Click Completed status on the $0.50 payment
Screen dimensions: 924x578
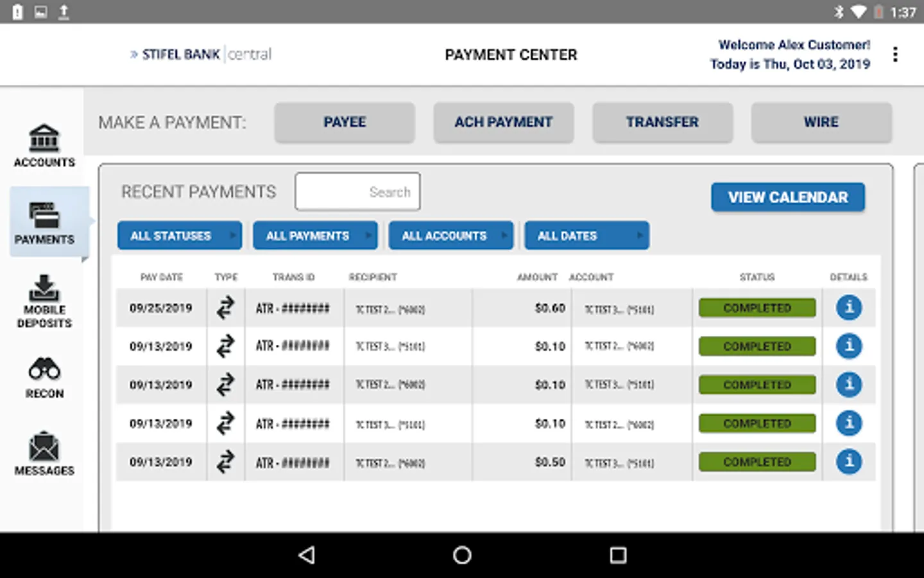[x=757, y=462]
